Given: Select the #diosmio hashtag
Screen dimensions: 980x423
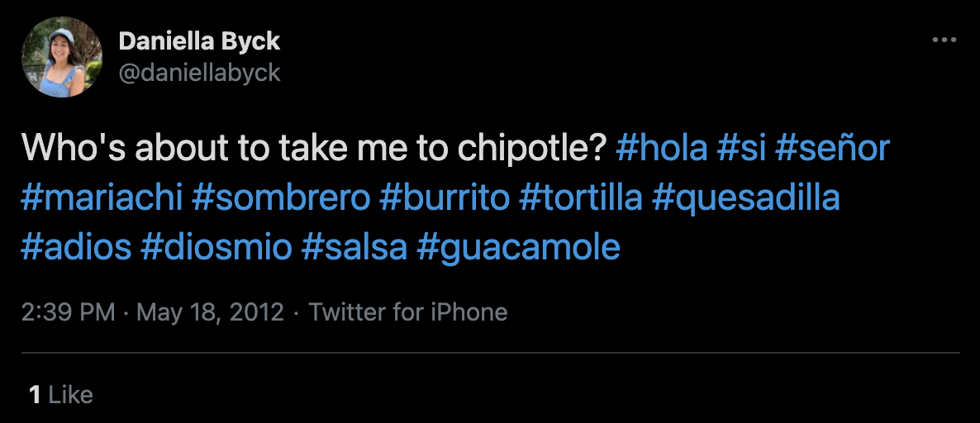Looking at the screenshot, I should (x=216, y=248).
